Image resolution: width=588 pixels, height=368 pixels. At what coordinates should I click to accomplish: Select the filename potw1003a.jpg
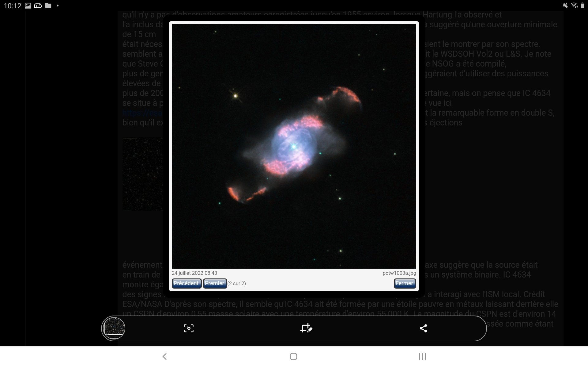pyautogui.click(x=399, y=273)
